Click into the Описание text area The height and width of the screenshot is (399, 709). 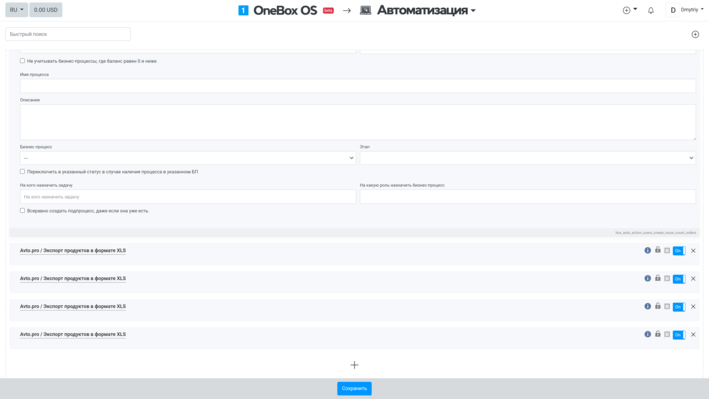point(358,122)
